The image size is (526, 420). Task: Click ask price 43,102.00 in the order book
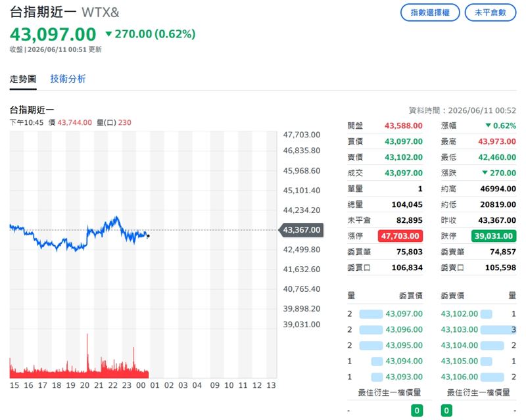[459, 314]
